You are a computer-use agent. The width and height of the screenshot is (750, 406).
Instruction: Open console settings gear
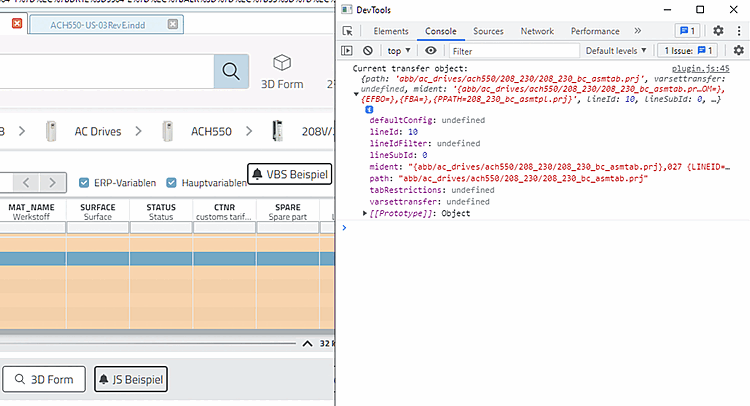(x=739, y=50)
